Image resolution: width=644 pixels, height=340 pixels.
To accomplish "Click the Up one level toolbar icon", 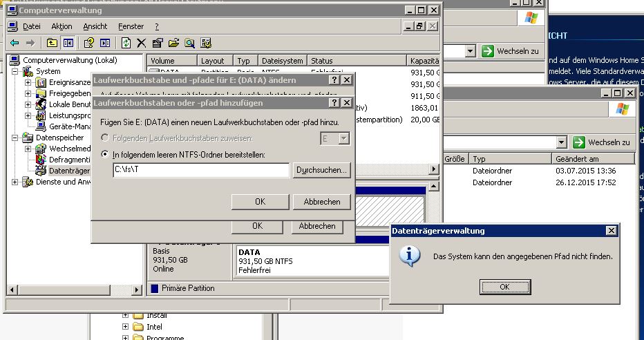I will tap(53, 43).
